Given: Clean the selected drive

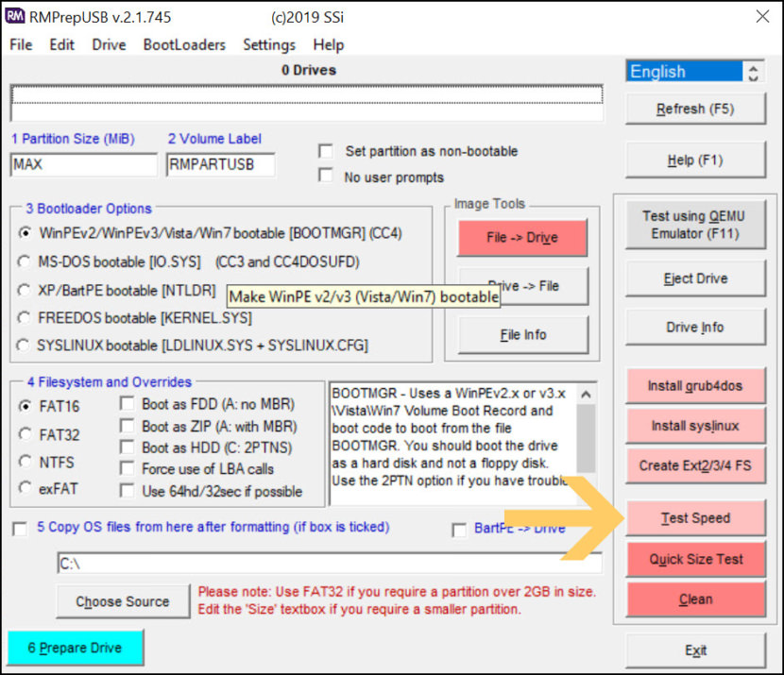Looking at the screenshot, I should [x=695, y=599].
